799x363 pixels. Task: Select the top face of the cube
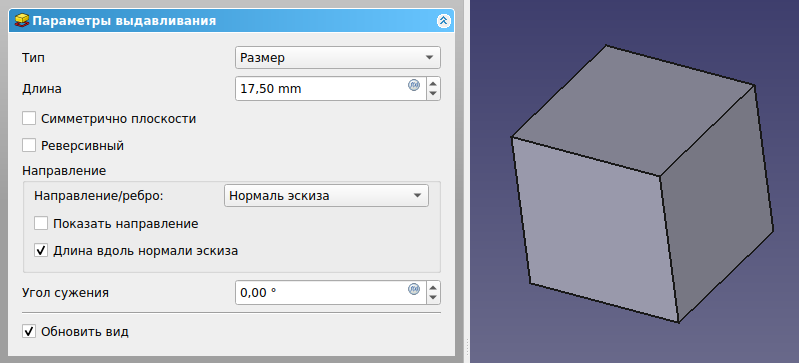(x=633, y=110)
